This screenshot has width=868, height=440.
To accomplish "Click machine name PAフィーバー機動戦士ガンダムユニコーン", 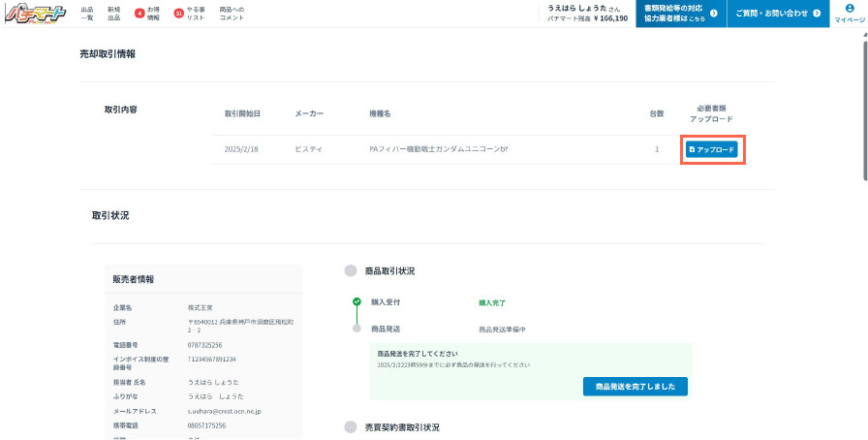I will [439, 149].
